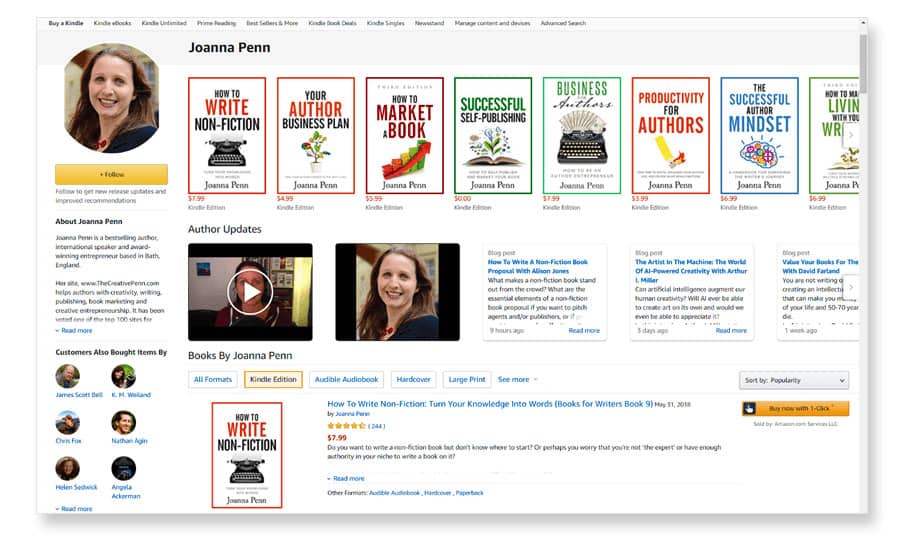Open How to Market a Book cover

tap(405, 136)
